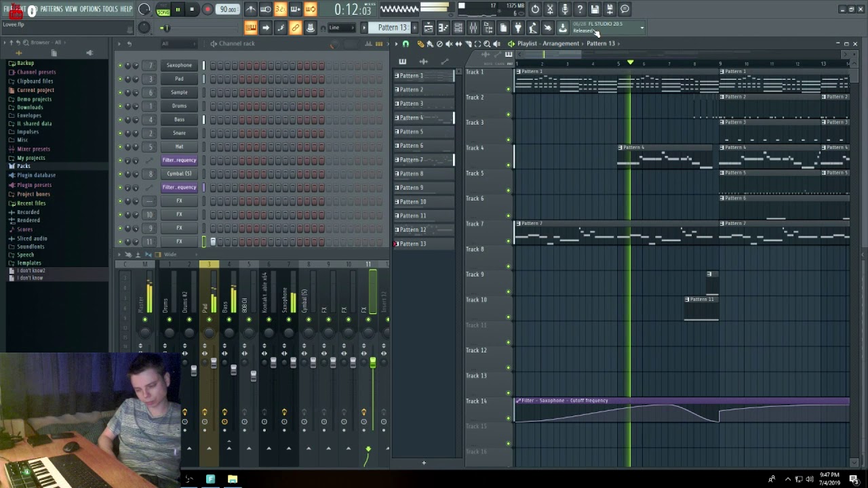Mute the Hat channel with its green LED
The height and width of the screenshot is (488, 868).
tap(120, 146)
